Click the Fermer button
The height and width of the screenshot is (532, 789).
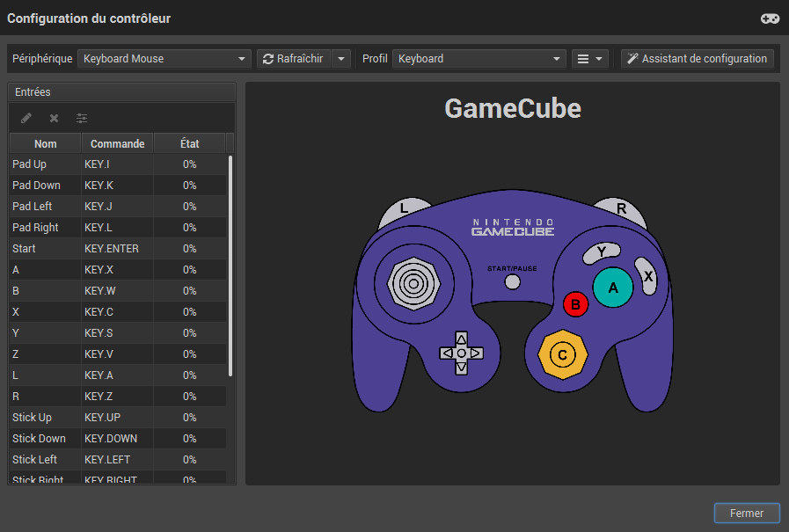coord(747,514)
